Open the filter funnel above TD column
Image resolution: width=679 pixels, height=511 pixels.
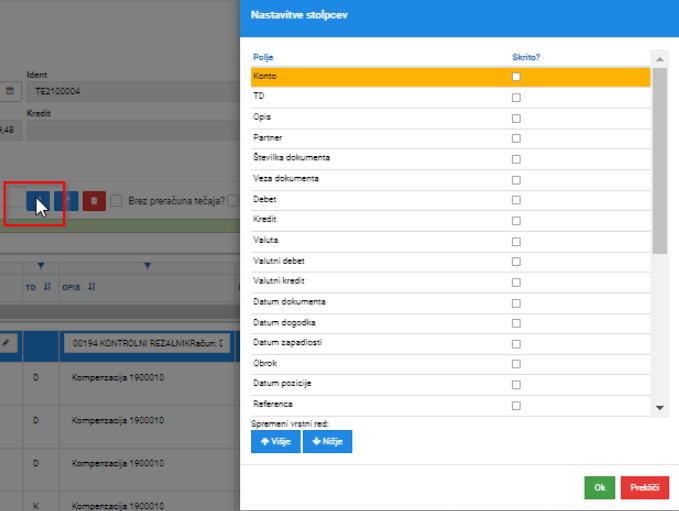pos(41,266)
